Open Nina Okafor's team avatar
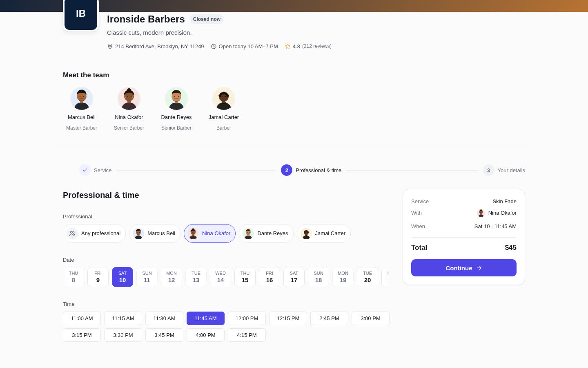 click(129, 99)
